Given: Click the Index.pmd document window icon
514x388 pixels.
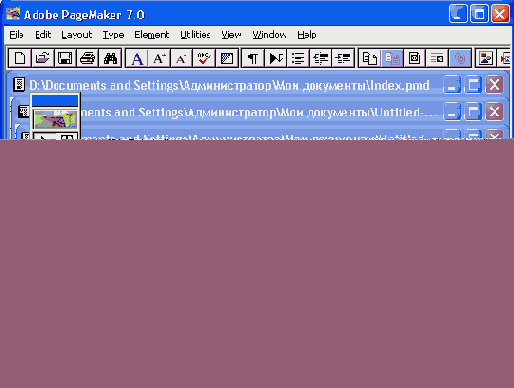Looking at the screenshot, I should [x=19, y=85].
